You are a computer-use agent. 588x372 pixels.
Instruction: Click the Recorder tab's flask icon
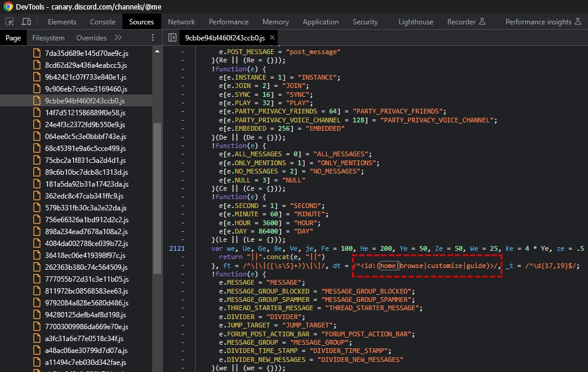click(482, 22)
